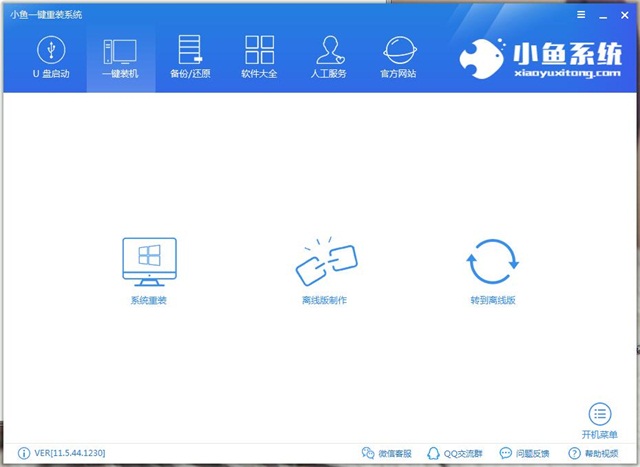Start 离线版制作 broken-link icon
The width and height of the screenshot is (640, 467).
click(324, 262)
